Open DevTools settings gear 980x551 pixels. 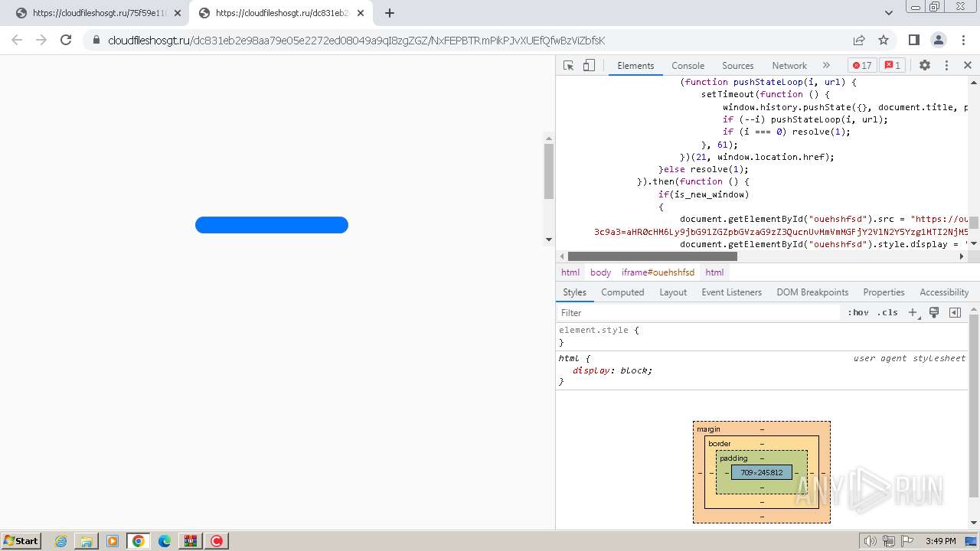(925, 66)
